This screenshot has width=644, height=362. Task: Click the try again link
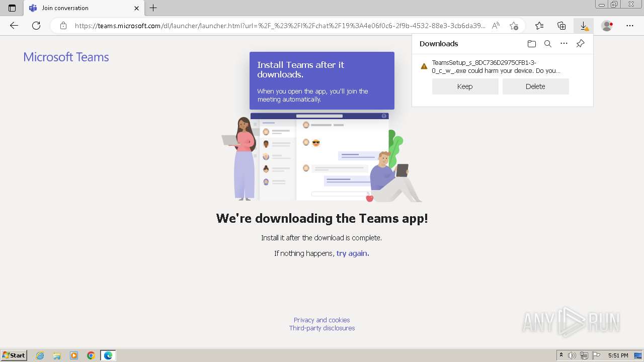pos(353,253)
